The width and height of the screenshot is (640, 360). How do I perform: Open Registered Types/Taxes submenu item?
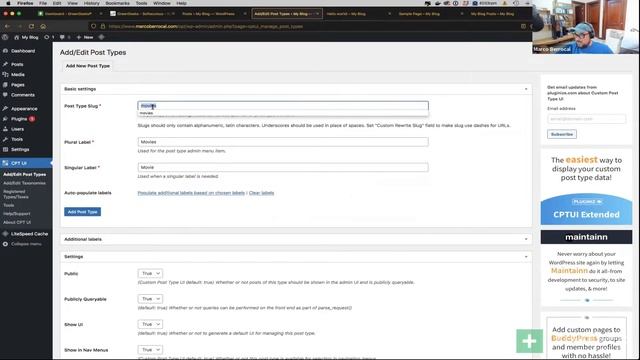16,194
